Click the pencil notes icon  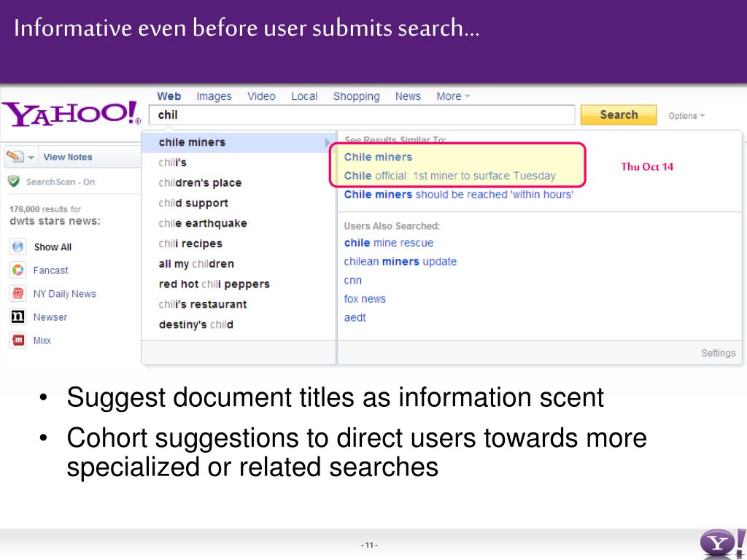[15, 156]
